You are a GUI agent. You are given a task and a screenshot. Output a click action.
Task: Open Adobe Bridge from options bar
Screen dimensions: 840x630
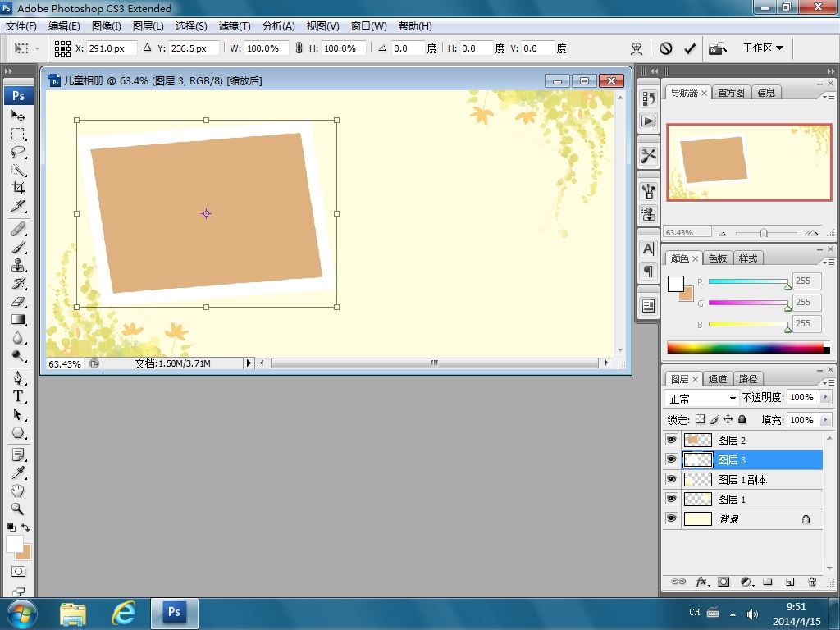717,48
